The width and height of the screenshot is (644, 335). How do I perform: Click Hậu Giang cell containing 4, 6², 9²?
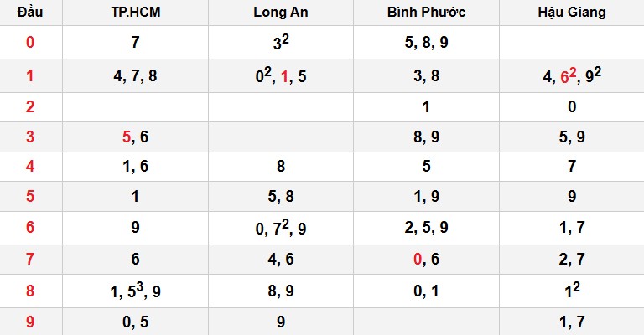(571, 76)
